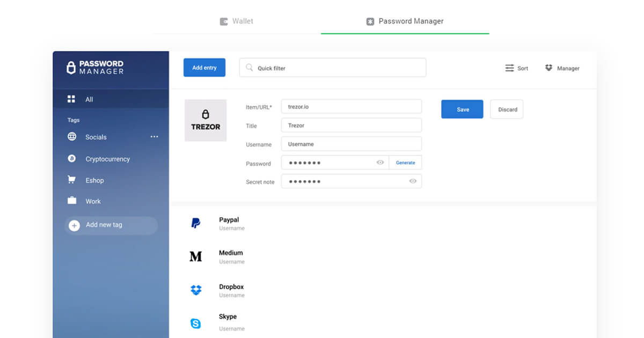Click the Username input field
Viewport: 644px width, 338px height.
tap(352, 144)
